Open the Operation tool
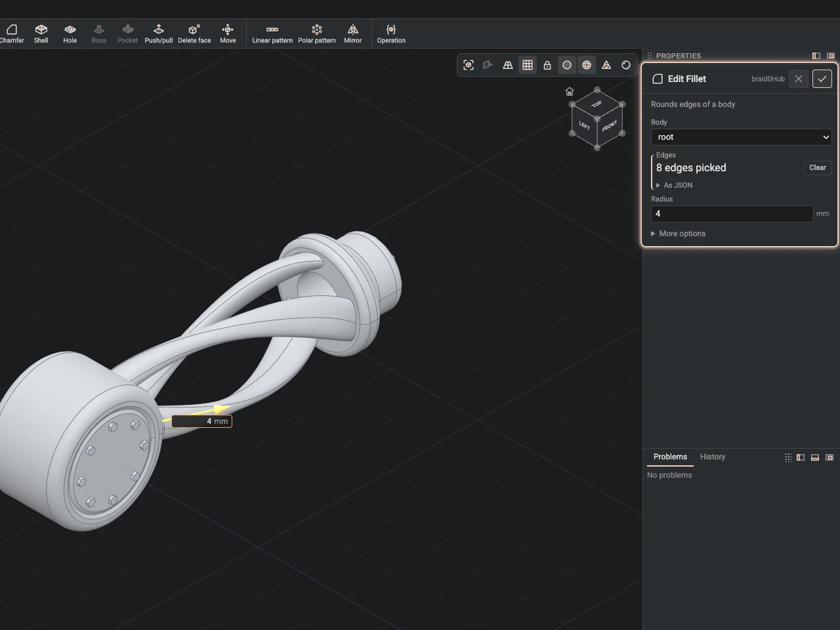 (391, 33)
